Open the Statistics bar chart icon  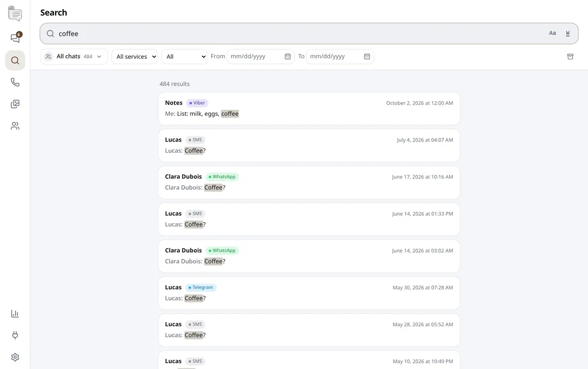pos(15,313)
